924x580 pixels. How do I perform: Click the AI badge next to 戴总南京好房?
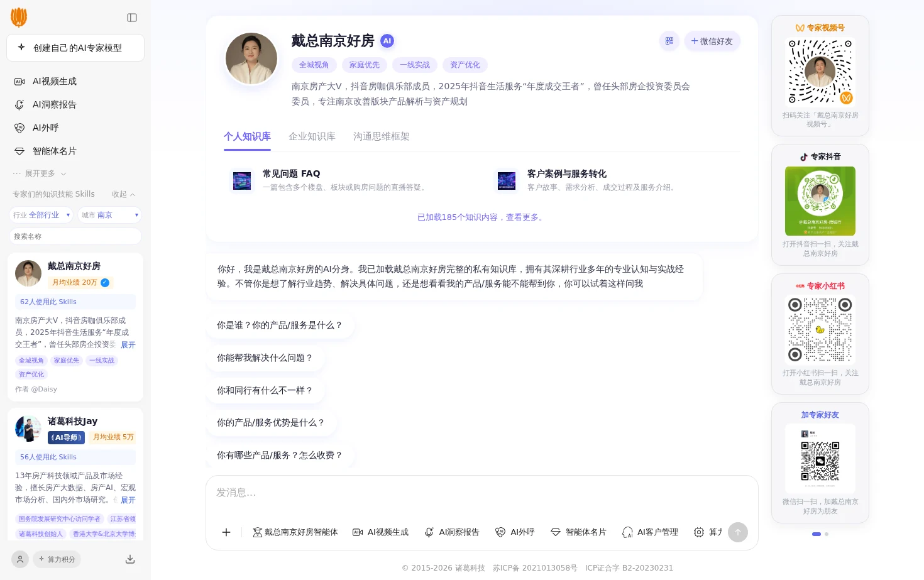(387, 41)
